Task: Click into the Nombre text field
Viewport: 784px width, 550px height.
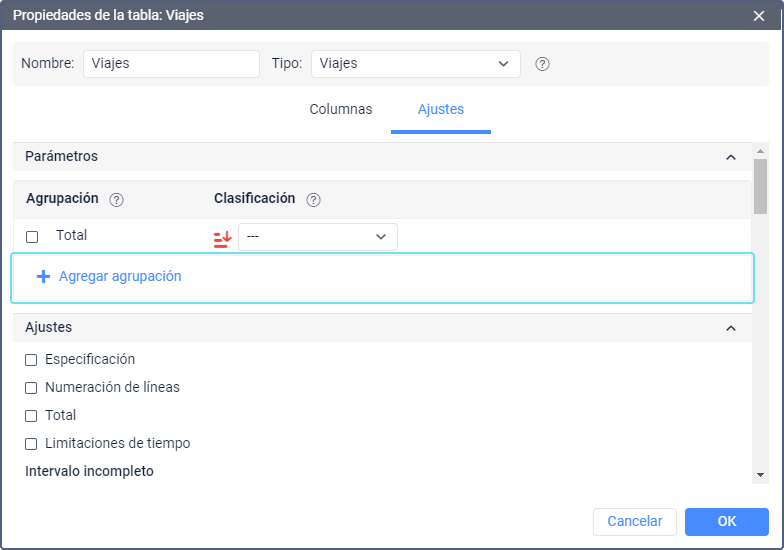Action: click(x=171, y=64)
